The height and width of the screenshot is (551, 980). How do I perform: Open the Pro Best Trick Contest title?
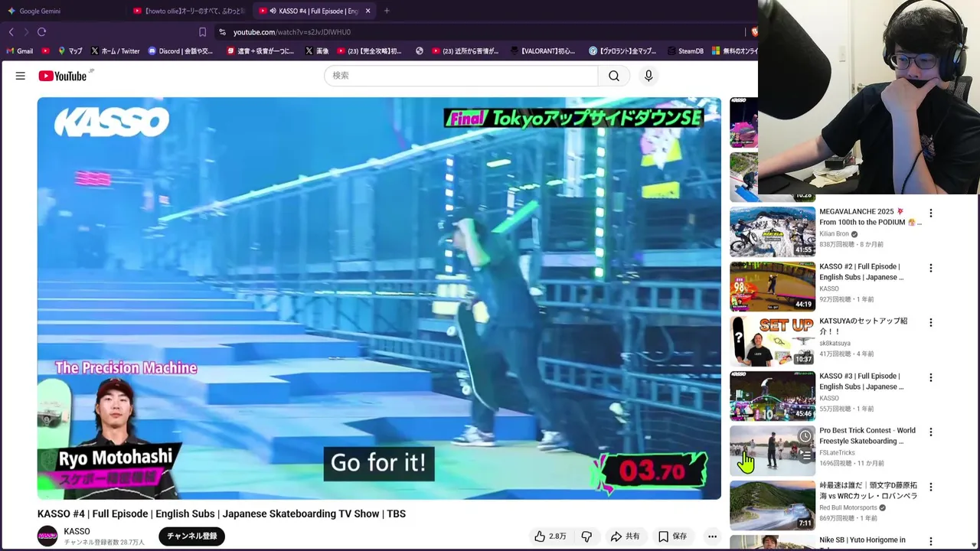coord(867,435)
